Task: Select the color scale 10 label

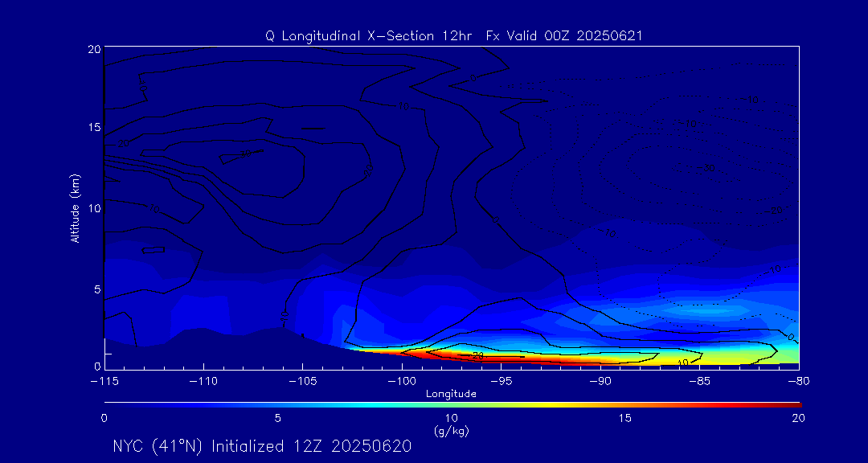Action: pos(452,418)
